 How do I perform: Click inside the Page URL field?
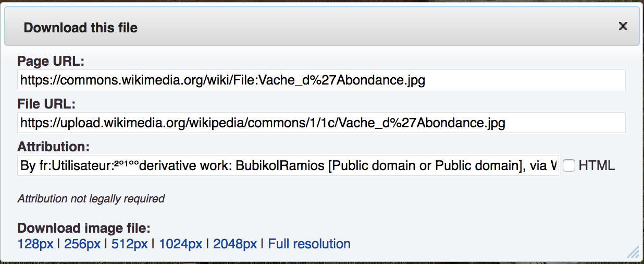(320, 80)
